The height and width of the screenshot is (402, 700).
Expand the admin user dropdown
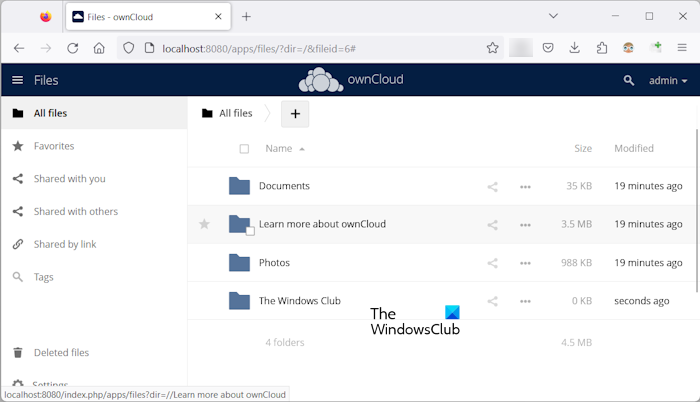pos(668,80)
